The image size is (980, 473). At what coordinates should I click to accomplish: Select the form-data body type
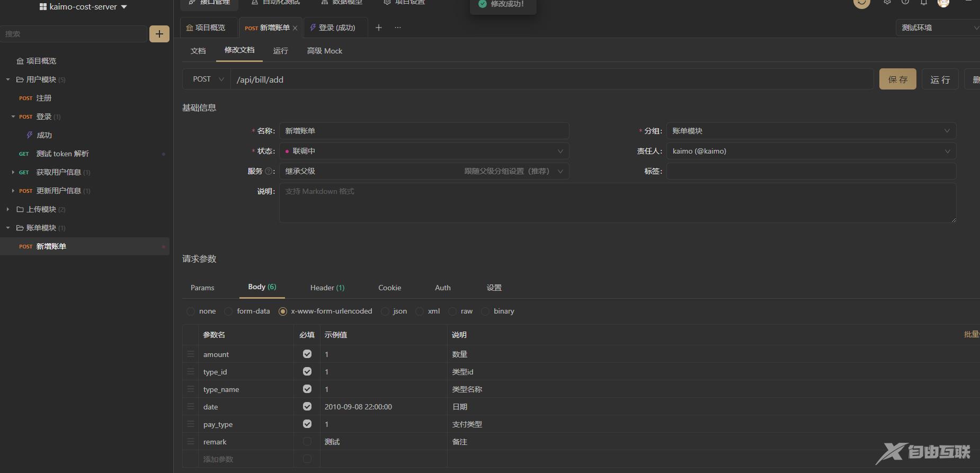point(228,311)
